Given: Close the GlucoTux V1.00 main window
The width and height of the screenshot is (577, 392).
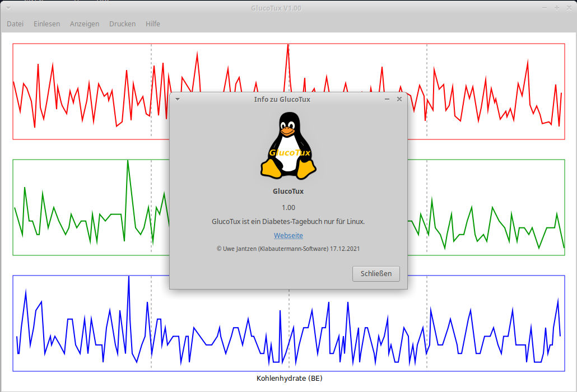Looking at the screenshot, I should pyautogui.click(x=569, y=8).
